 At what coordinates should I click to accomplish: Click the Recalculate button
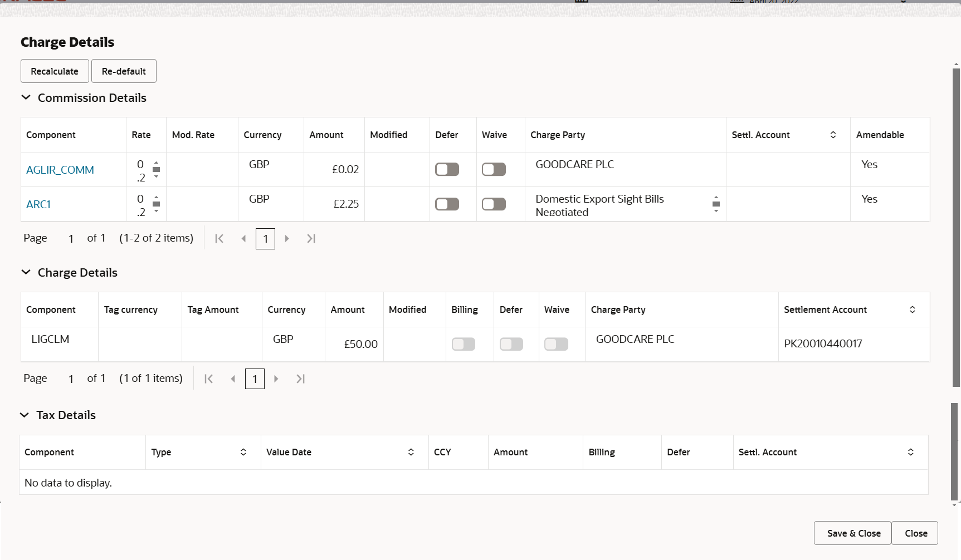(55, 71)
